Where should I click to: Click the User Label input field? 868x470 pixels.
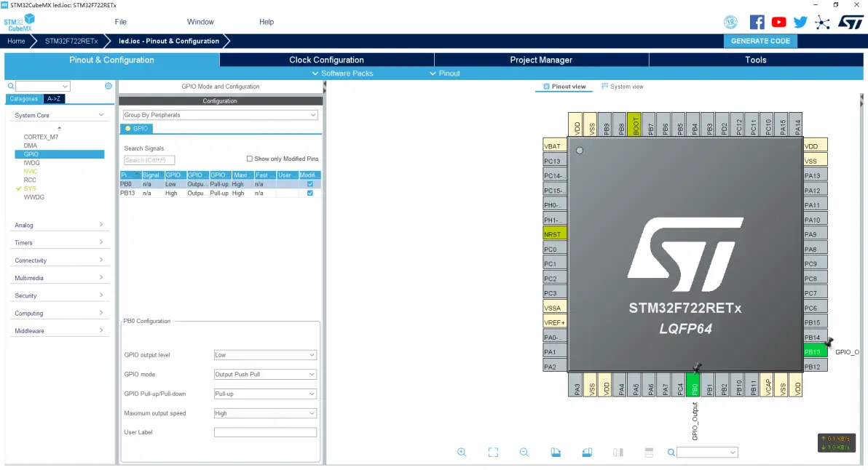click(265, 432)
